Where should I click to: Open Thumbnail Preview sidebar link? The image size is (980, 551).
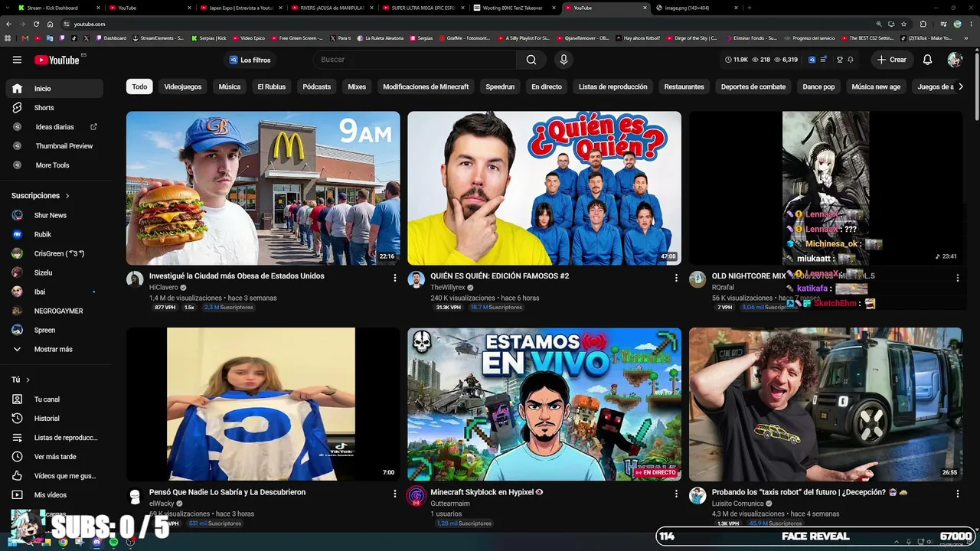click(53, 146)
